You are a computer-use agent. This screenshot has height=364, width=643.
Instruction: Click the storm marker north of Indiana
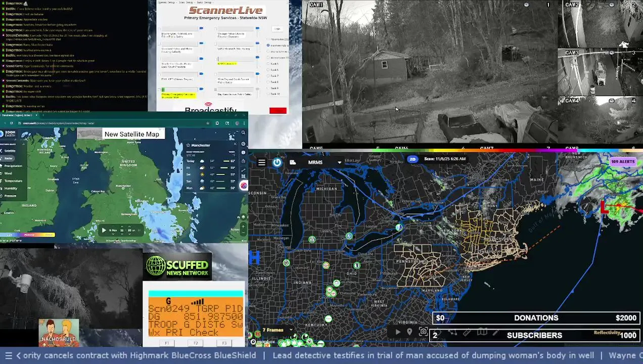[x=312, y=240]
